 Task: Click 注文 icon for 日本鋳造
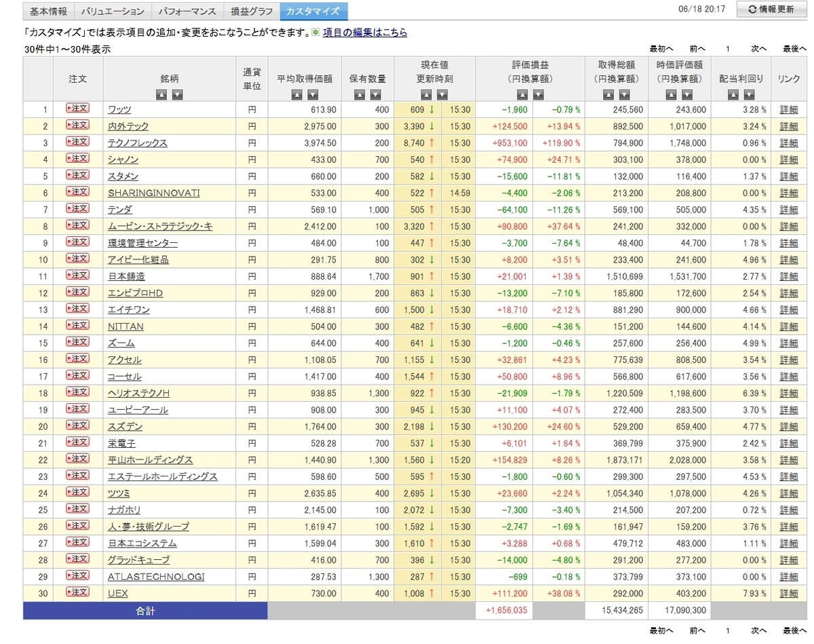(77, 276)
